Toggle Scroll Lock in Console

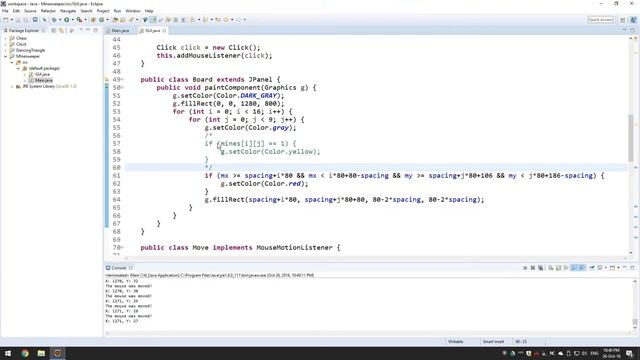point(558,268)
